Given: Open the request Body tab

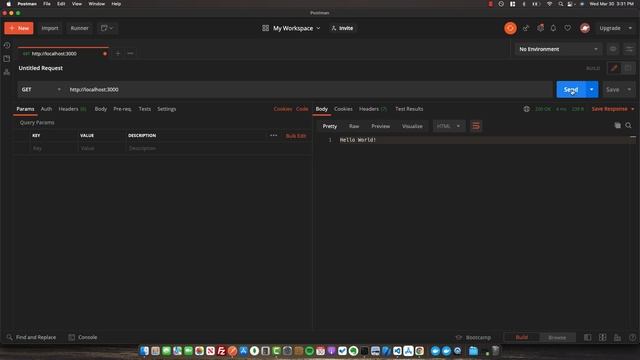Looking at the screenshot, I should click(100, 109).
